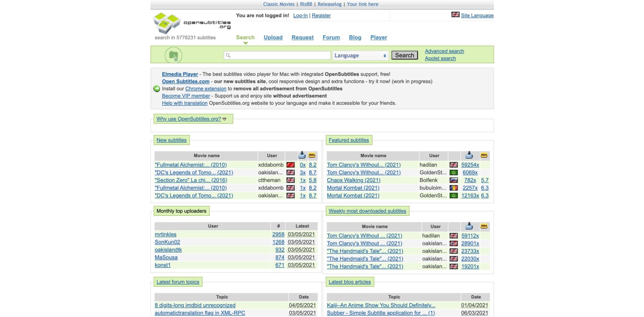Open uploader mrtinkles profile link
The image size is (644, 317).
point(165,235)
